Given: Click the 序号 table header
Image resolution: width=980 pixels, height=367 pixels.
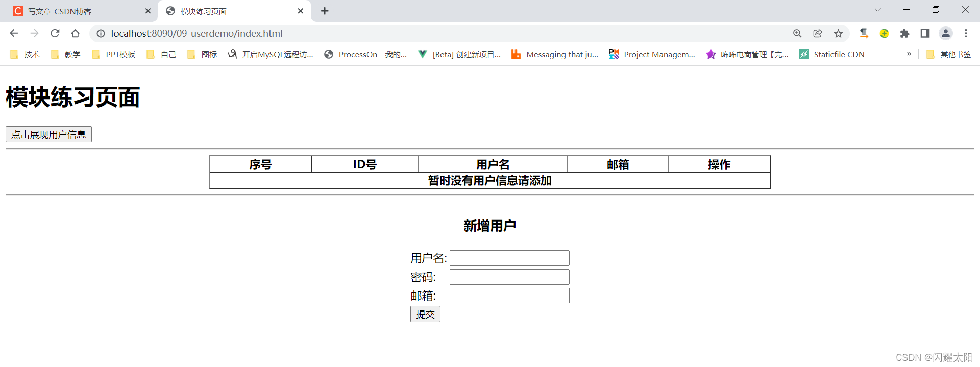Looking at the screenshot, I should (261, 164).
